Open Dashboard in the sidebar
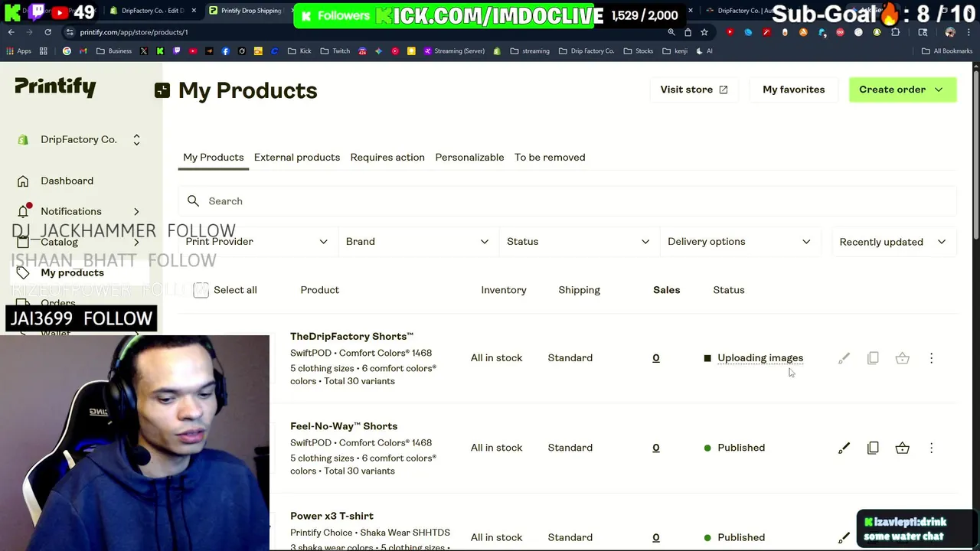This screenshot has height=551, width=980. coord(67,181)
